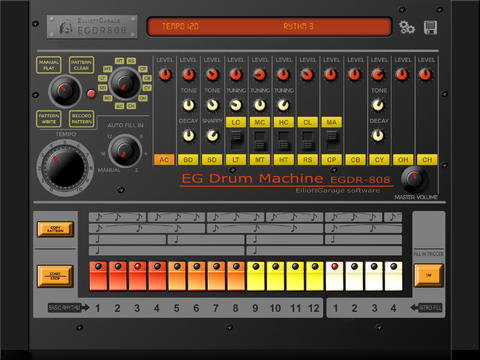Save using the floppy disk icon
Screen dimensions: 480x360
point(430,27)
